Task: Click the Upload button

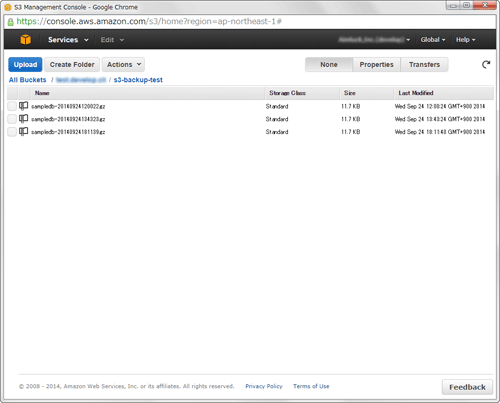Action: click(x=25, y=64)
